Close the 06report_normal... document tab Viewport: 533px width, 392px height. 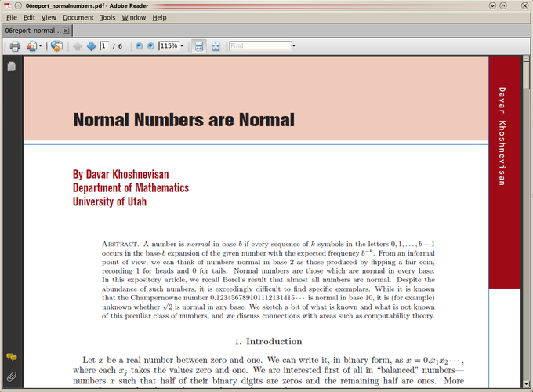pos(66,31)
